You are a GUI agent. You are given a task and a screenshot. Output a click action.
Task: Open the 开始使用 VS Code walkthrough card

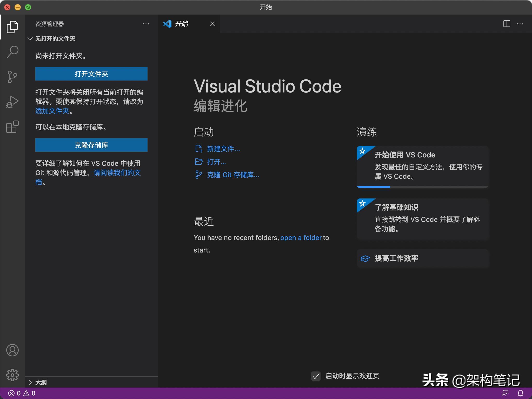pos(423,167)
